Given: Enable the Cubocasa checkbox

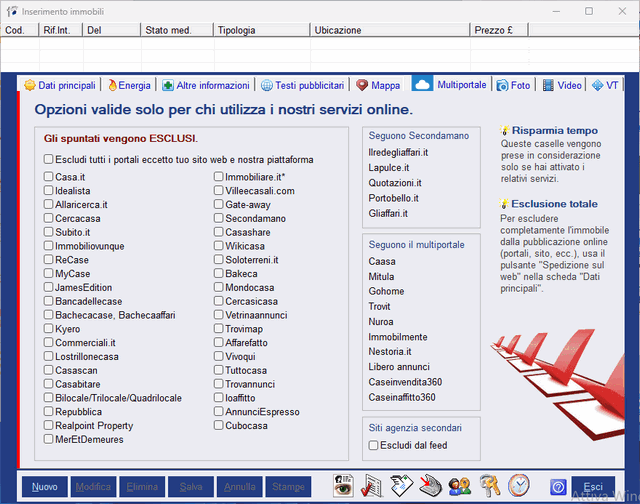Looking at the screenshot, I should pos(218,425).
